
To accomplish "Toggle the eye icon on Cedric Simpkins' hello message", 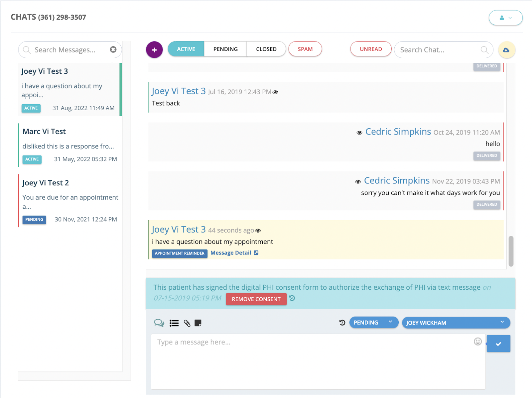I will 359,132.
